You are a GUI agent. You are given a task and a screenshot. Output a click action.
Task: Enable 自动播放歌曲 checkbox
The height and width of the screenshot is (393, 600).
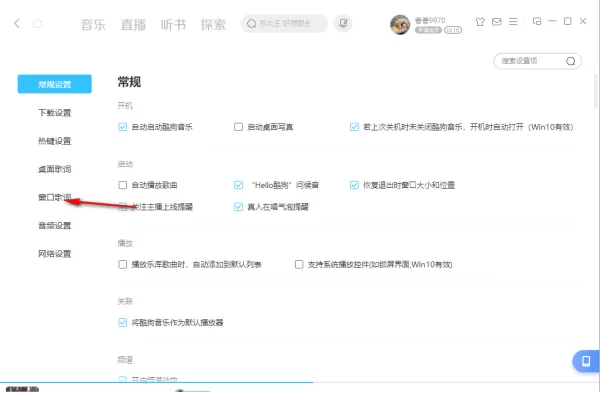(x=122, y=185)
